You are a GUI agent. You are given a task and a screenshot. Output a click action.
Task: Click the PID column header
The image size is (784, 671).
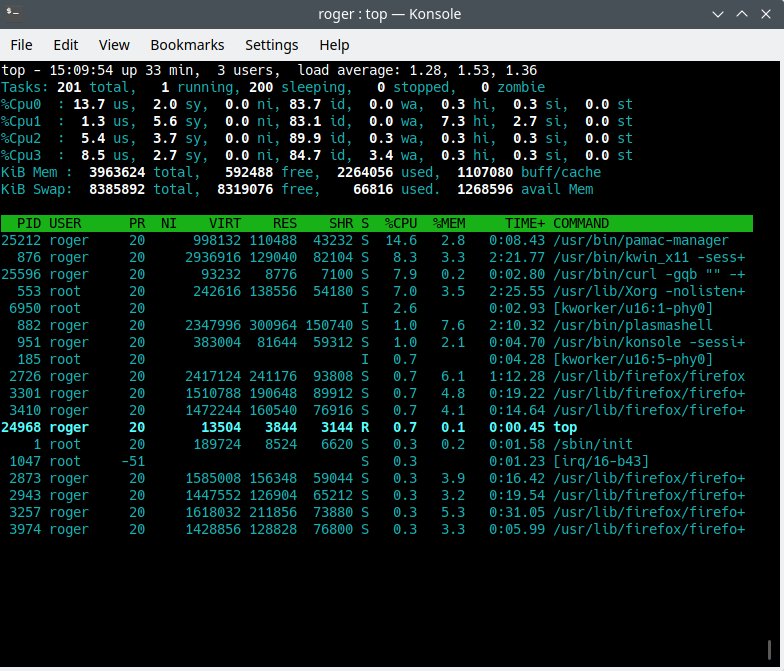click(x=27, y=223)
